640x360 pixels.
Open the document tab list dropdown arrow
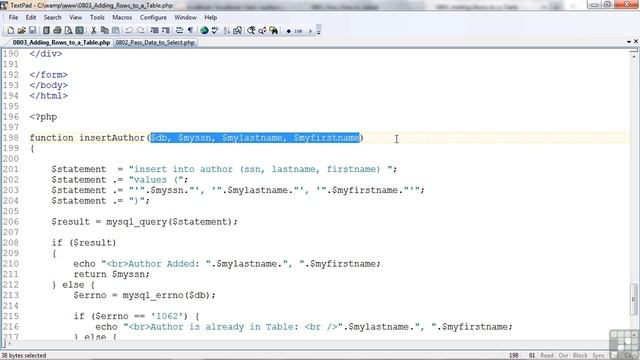tap(629, 42)
